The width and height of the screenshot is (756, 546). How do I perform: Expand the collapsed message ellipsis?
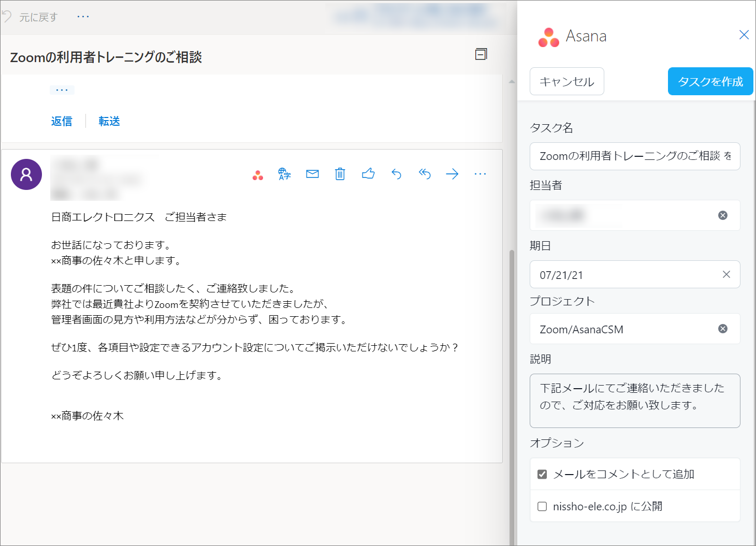pyautogui.click(x=62, y=90)
